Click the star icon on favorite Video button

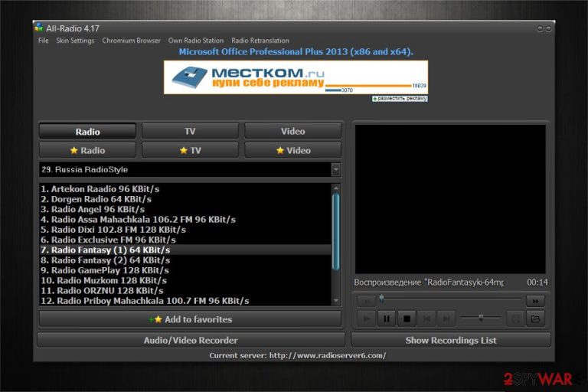point(280,150)
